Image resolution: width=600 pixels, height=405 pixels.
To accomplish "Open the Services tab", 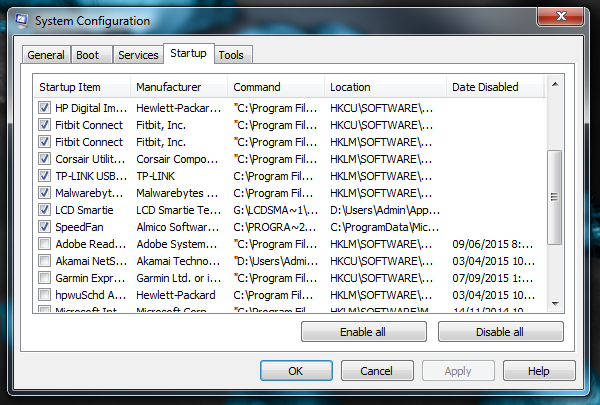I will click(138, 55).
